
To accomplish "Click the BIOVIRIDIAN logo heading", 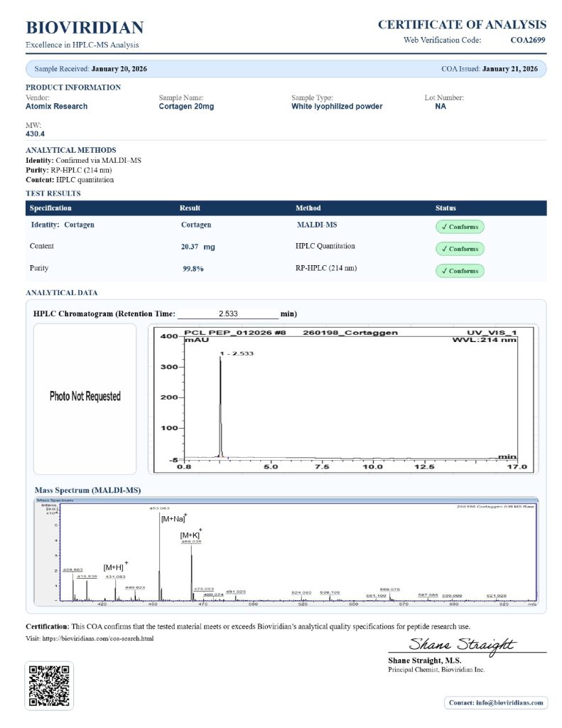I will [x=85, y=28].
